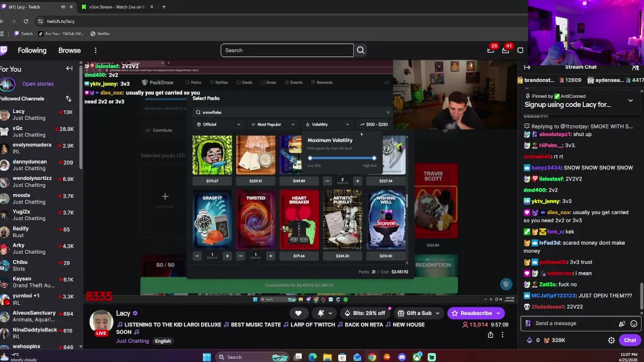Open PackDraw Rewards nav item
The width and height of the screenshot is (644, 362).
click(x=321, y=82)
